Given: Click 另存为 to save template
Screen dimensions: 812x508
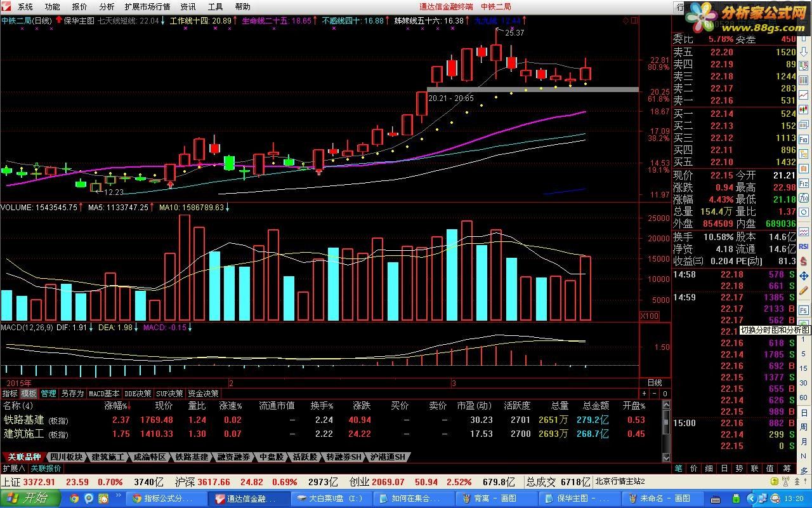Looking at the screenshot, I should pos(72,394).
